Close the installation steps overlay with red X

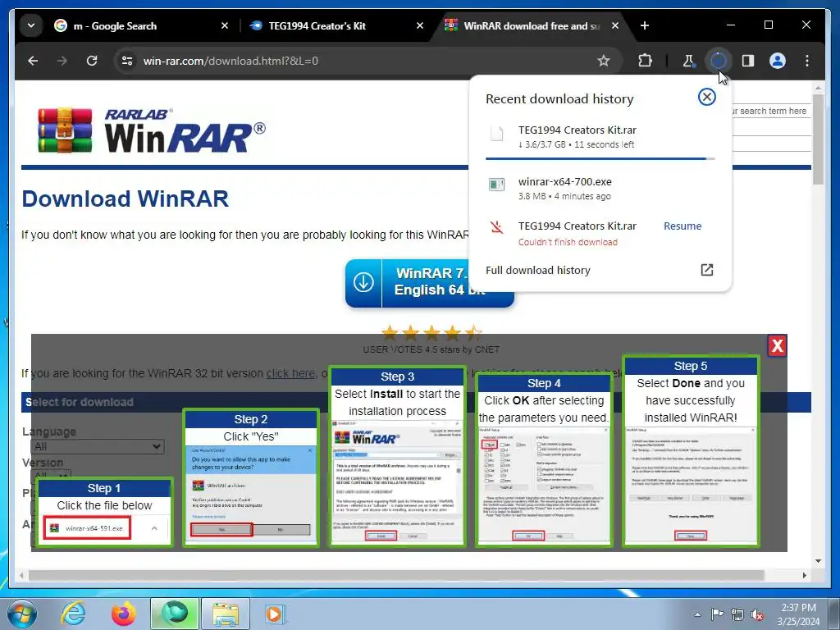(x=778, y=345)
